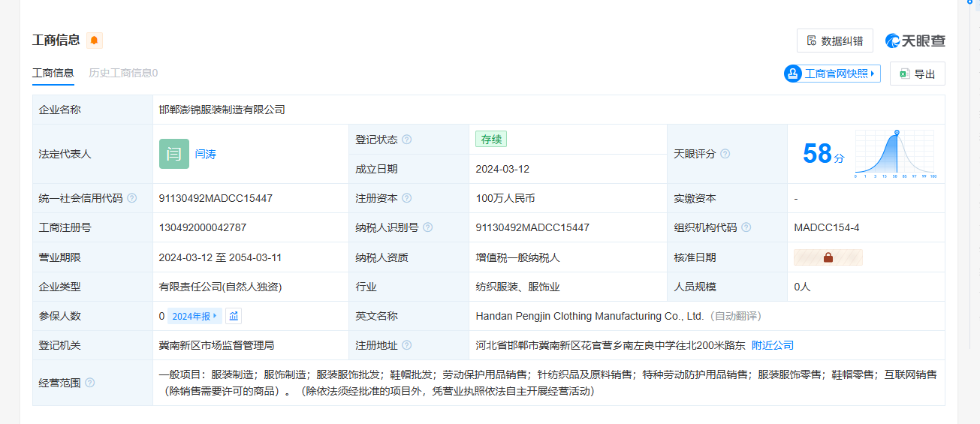The height and width of the screenshot is (424, 980).
Task: Click help icon next to 纳税人识别号
Action: click(x=427, y=227)
